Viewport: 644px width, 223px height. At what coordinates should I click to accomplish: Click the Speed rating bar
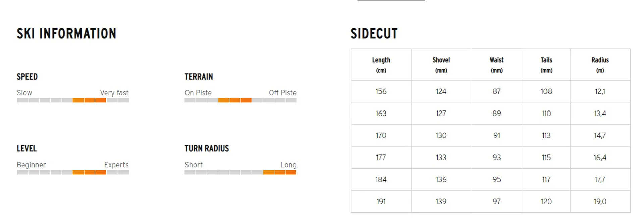tap(73, 100)
